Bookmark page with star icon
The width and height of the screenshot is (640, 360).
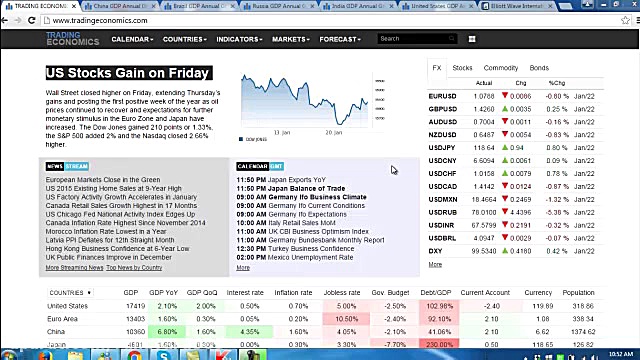(625, 20)
